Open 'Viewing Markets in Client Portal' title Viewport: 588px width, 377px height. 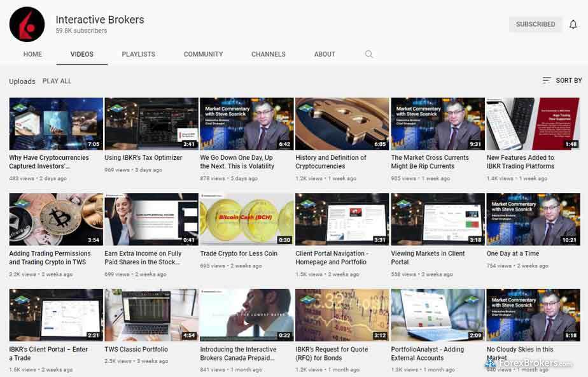coord(428,258)
